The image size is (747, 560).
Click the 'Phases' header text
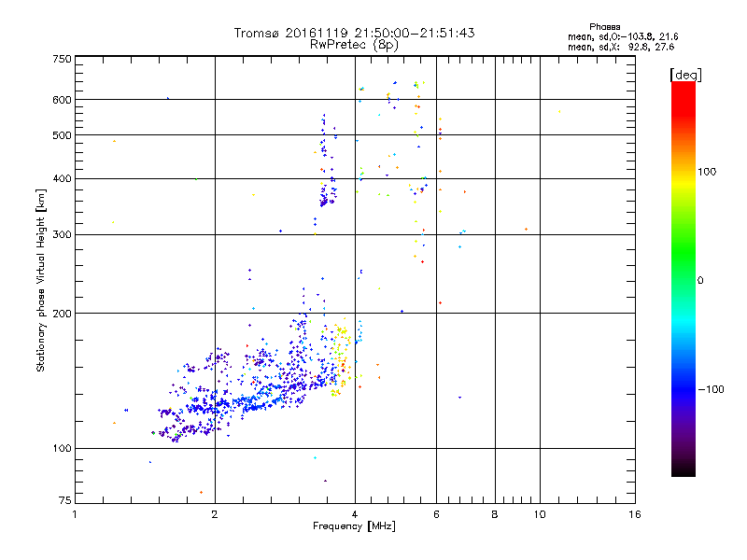604,27
